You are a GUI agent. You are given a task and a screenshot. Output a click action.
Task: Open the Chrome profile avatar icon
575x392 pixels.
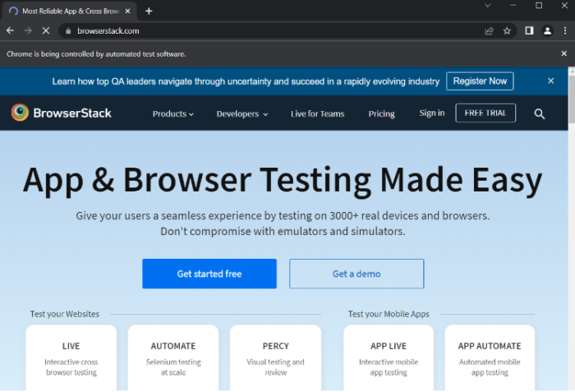tap(548, 30)
